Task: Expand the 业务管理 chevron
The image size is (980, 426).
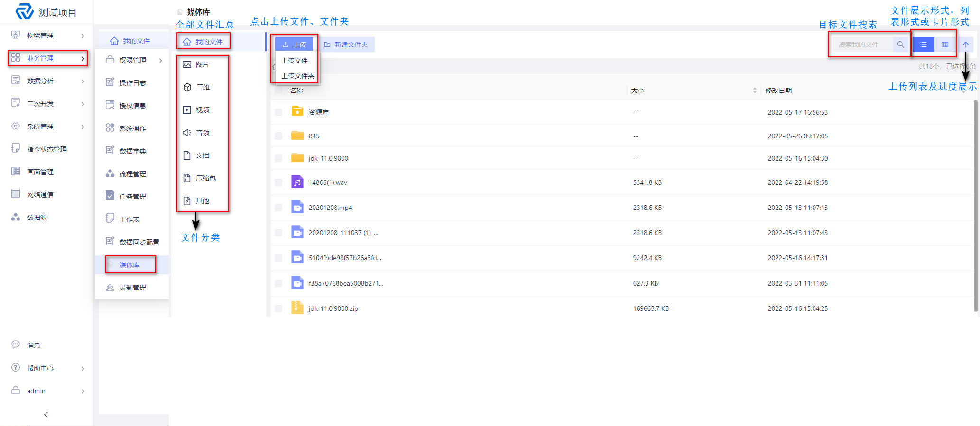Action: coord(83,59)
